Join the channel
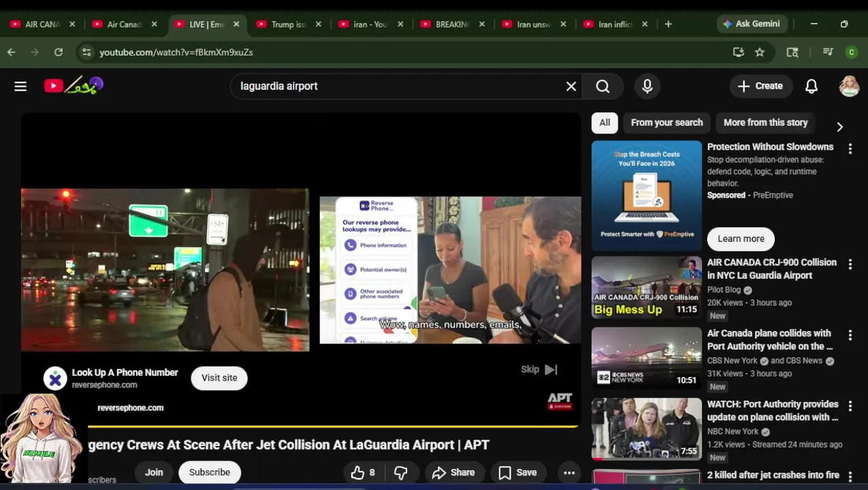The width and height of the screenshot is (868, 490). (154, 472)
